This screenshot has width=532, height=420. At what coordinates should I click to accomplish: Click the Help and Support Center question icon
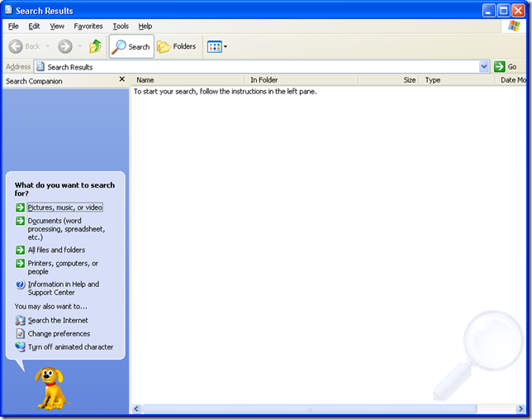click(x=21, y=284)
